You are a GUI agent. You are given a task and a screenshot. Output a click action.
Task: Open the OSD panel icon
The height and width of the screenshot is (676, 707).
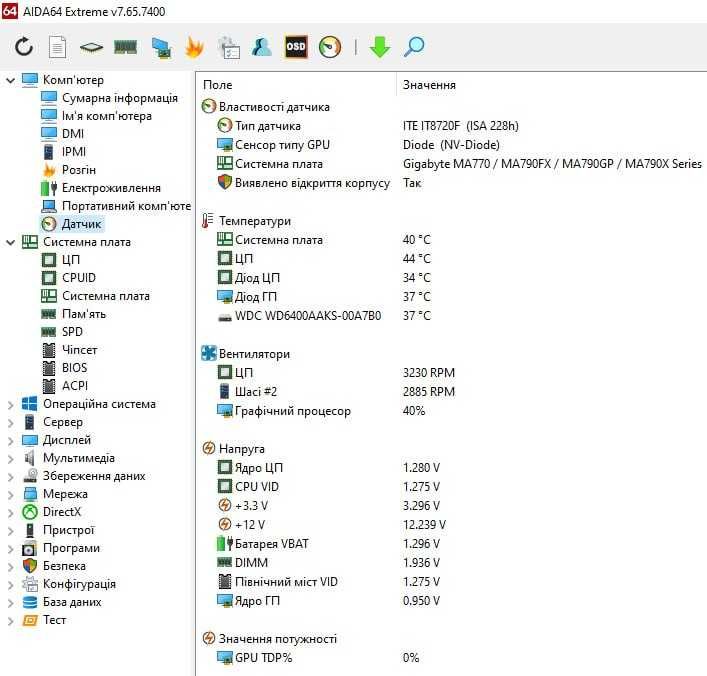[296, 47]
